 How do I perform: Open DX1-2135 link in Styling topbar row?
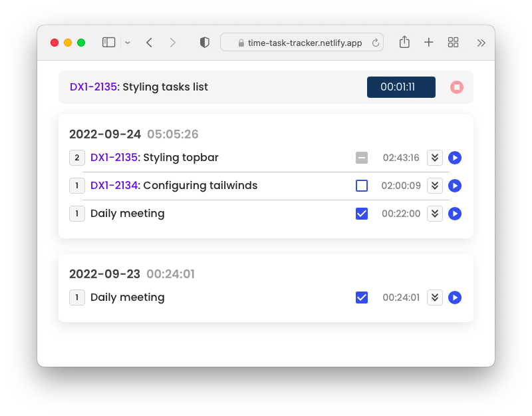(x=114, y=158)
